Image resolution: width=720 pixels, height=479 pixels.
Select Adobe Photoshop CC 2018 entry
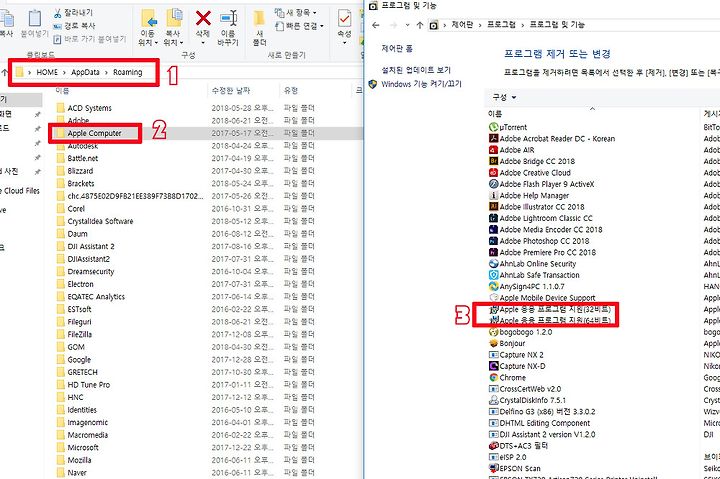point(539,241)
